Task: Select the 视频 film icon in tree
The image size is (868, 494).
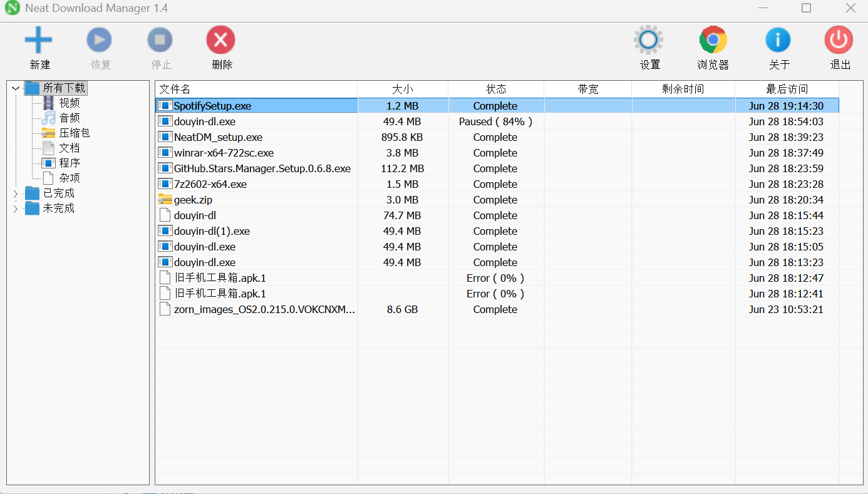Action: 48,103
